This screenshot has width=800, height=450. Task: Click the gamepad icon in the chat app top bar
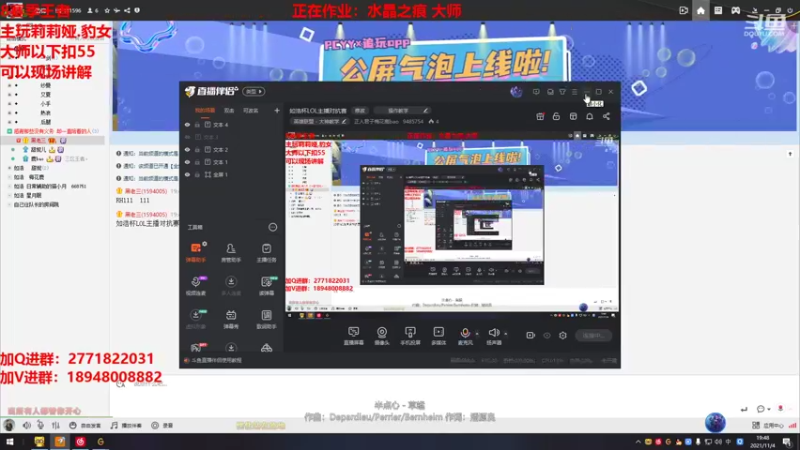[735, 10]
